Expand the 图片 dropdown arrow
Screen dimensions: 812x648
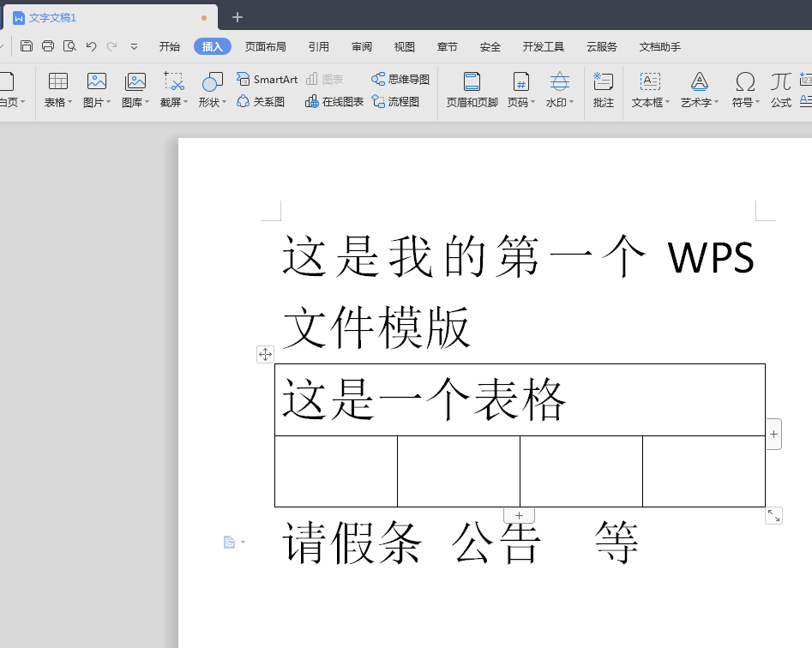point(109,103)
